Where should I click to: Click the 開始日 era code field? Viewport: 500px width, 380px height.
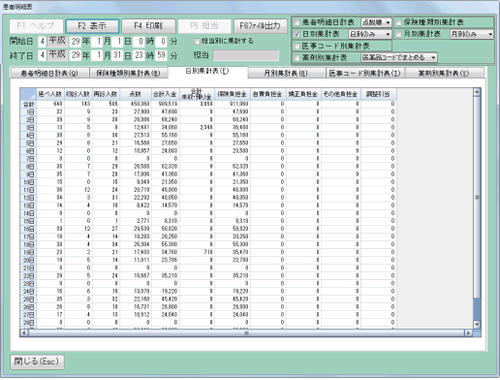point(42,41)
